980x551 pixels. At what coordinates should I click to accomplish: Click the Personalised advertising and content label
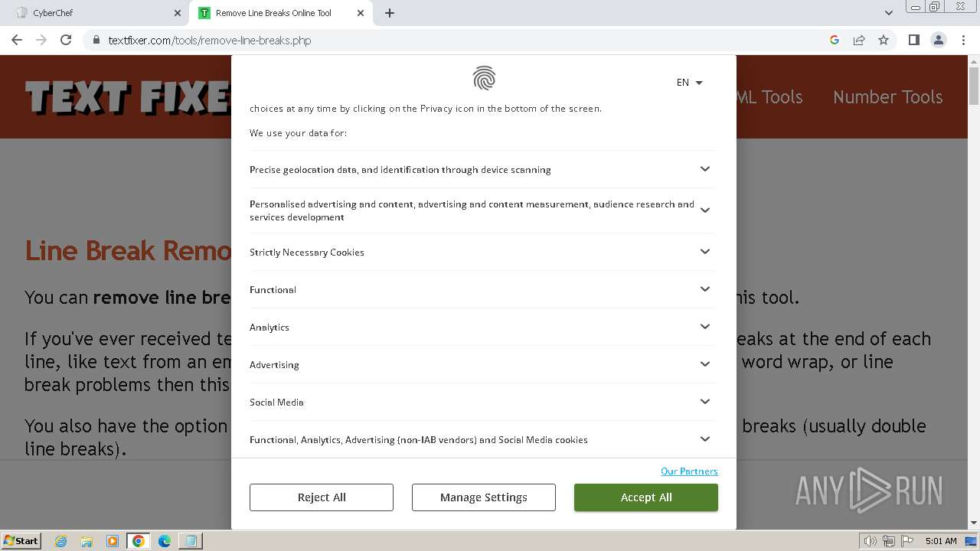[x=472, y=210]
